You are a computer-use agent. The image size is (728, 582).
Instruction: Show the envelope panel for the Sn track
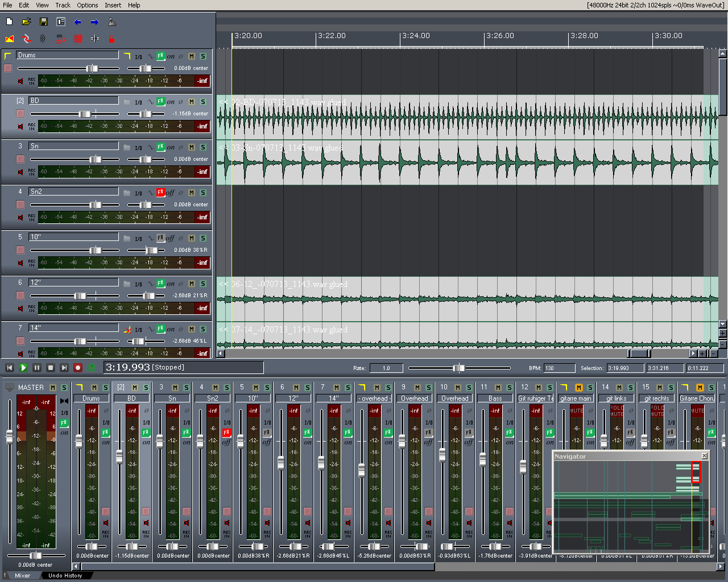coord(151,147)
